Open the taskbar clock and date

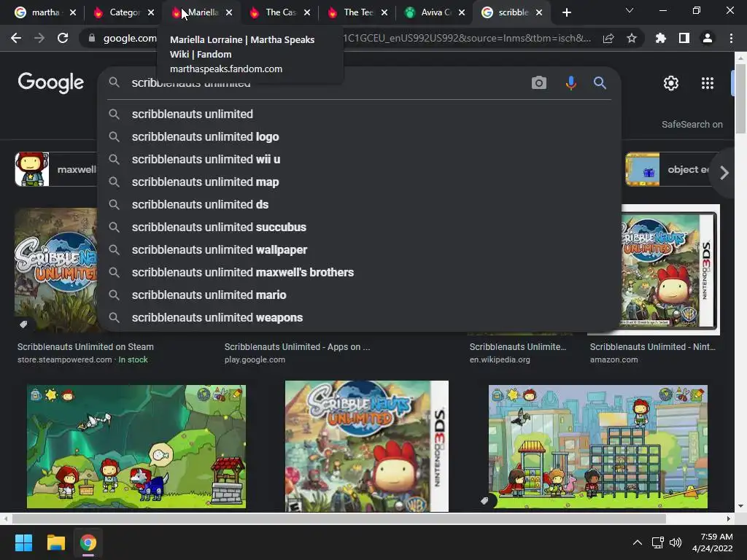click(712, 542)
